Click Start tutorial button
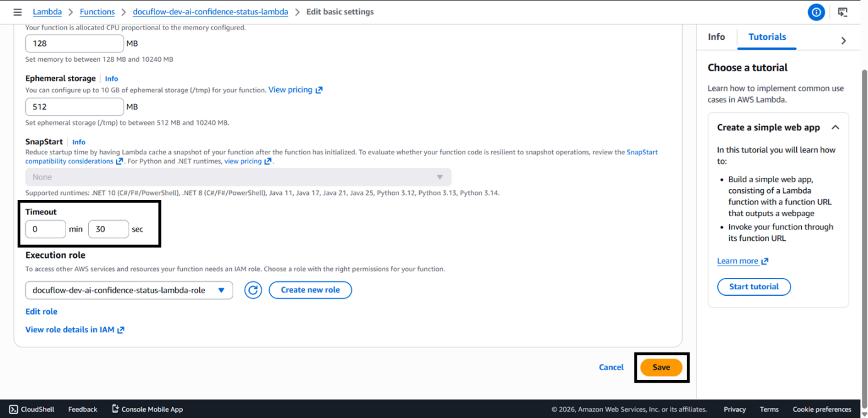 pyautogui.click(x=754, y=286)
